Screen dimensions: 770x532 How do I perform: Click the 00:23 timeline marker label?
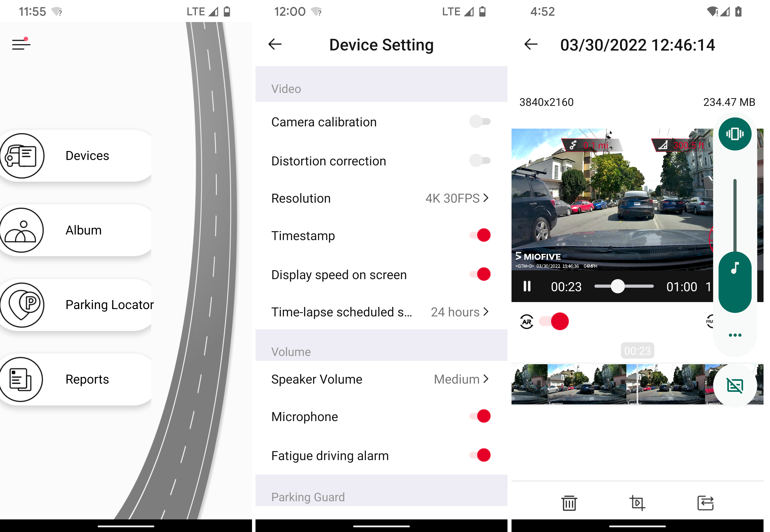click(x=637, y=351)
